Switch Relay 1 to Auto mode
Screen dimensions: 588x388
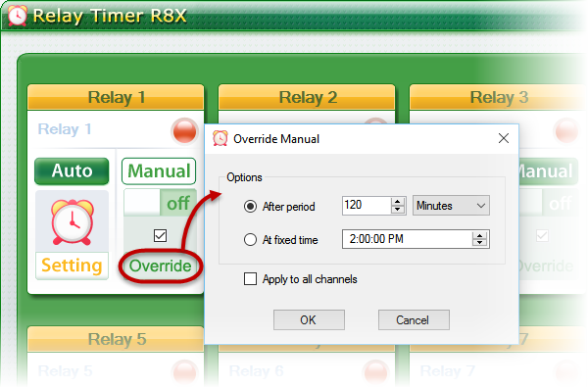tap(72, 170)
